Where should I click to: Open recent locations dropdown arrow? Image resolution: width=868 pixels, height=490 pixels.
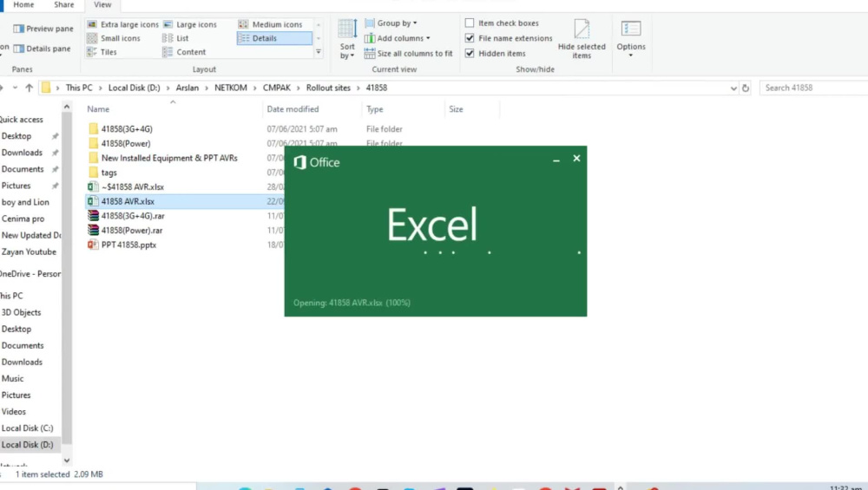point(15,88)
